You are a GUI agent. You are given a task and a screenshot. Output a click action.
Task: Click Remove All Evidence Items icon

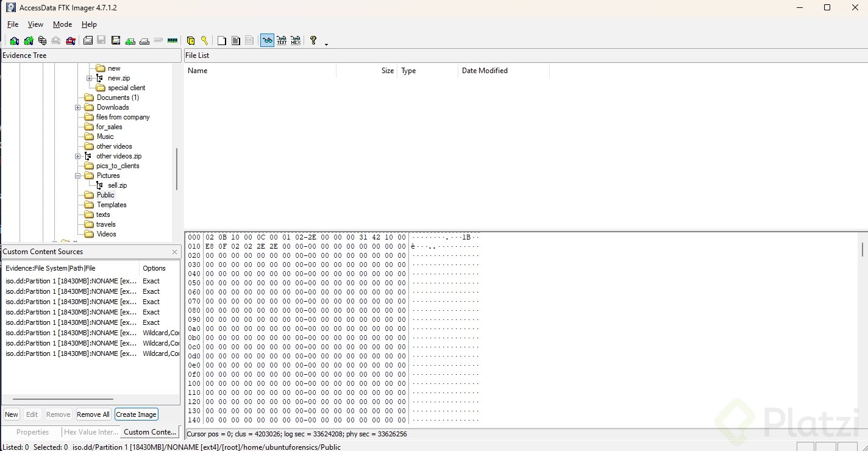70,41
